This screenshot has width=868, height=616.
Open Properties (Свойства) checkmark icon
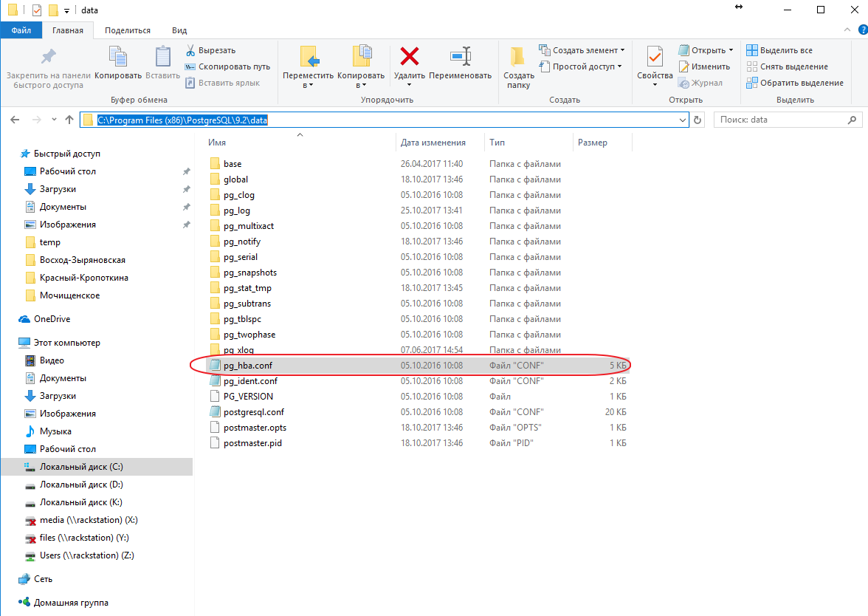655,57
